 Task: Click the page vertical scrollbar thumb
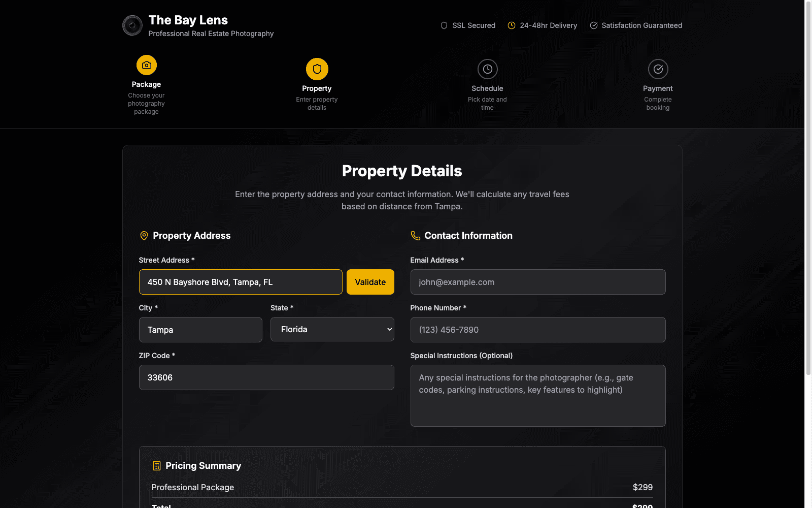pyautogui.click(x=808, y=188)
